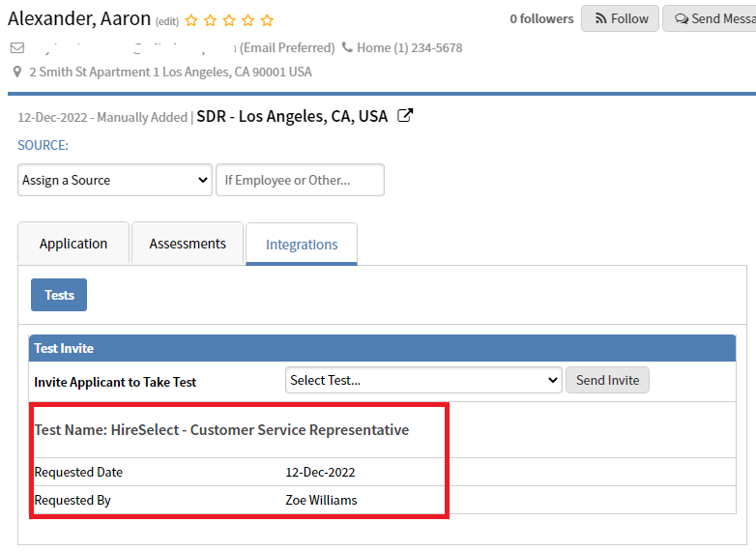
Task: Focus the If Employee or Other field
Action: (x=300, y=180)
